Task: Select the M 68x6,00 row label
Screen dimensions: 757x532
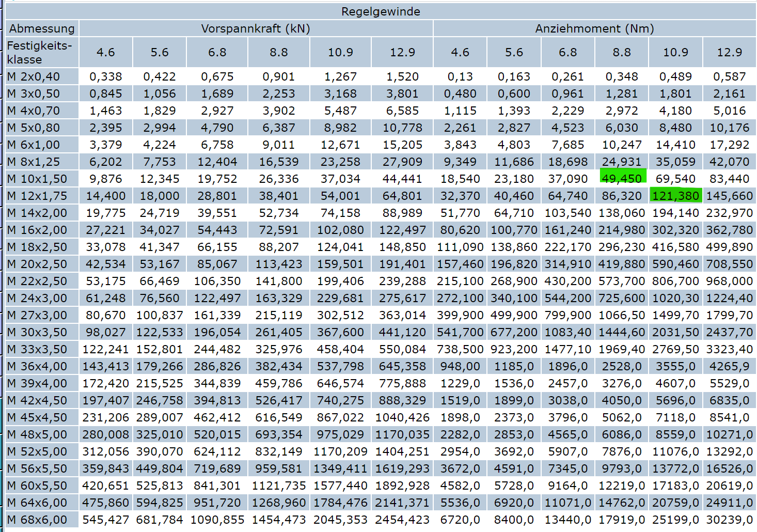Action: pos(42,520)
